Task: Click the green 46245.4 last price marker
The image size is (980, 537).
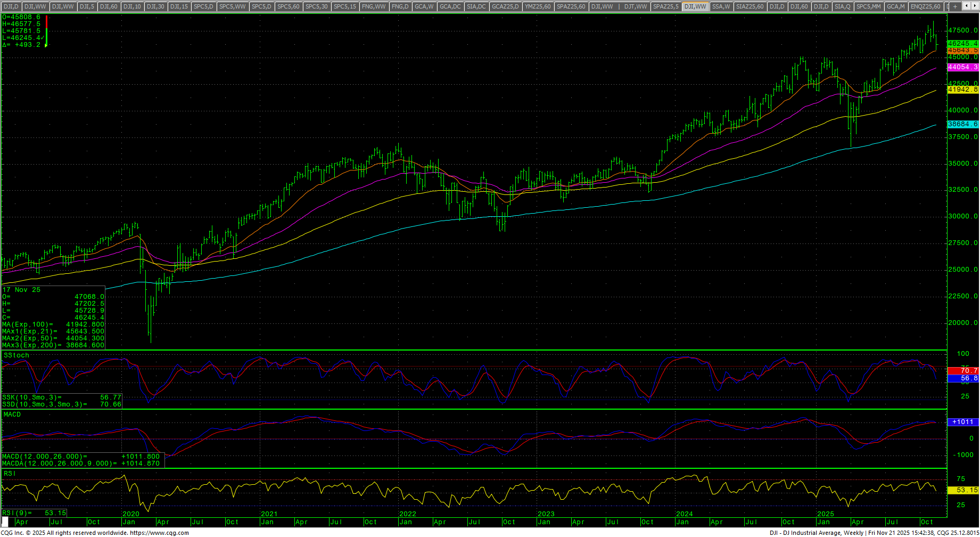Action: (962, 44)
